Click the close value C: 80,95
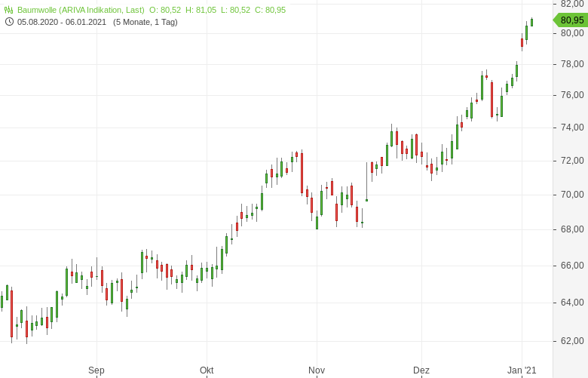Viewport: 588px width, 378px height. pyautogui.click(x=271, y=10)
